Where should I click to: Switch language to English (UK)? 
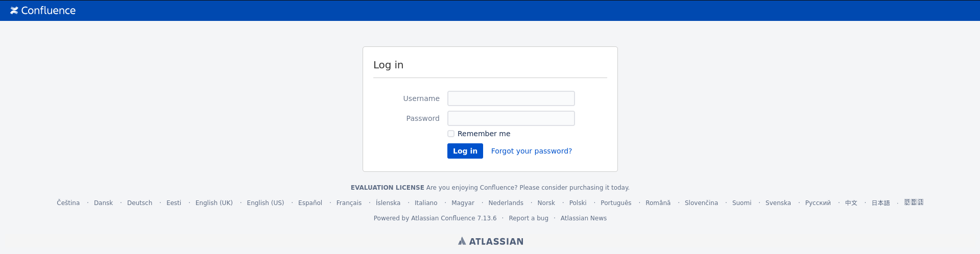coord(214,203)
